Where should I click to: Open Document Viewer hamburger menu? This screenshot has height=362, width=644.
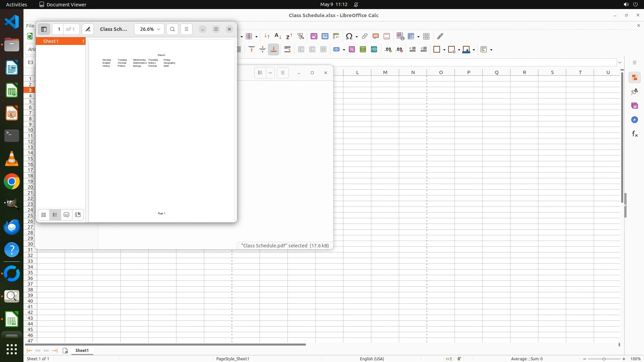[x=186, y=29]
